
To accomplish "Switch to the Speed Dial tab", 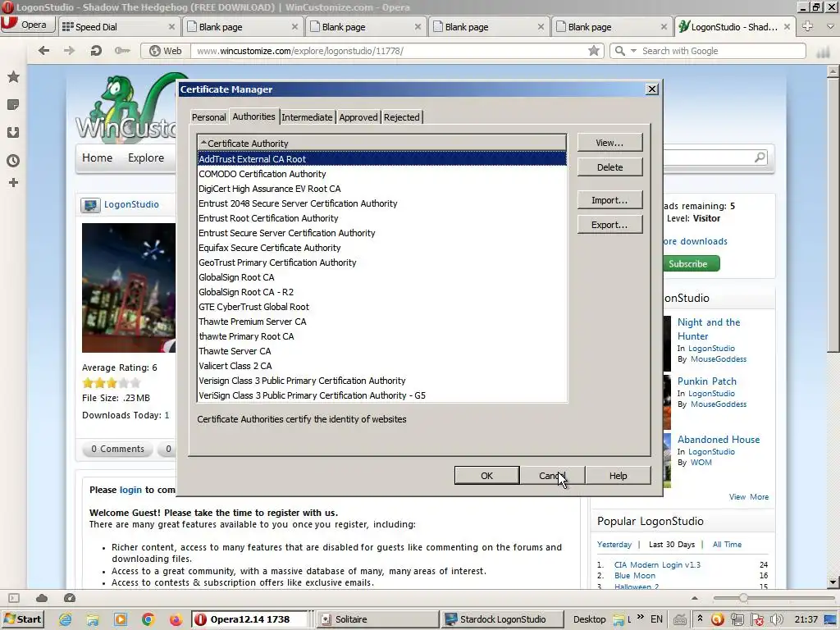I will pos(119,27).
